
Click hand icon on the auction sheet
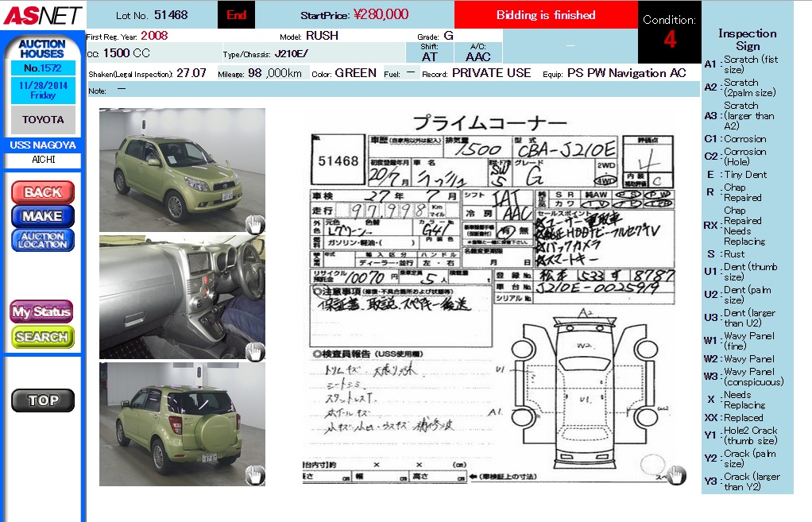(x=675, y=474)
